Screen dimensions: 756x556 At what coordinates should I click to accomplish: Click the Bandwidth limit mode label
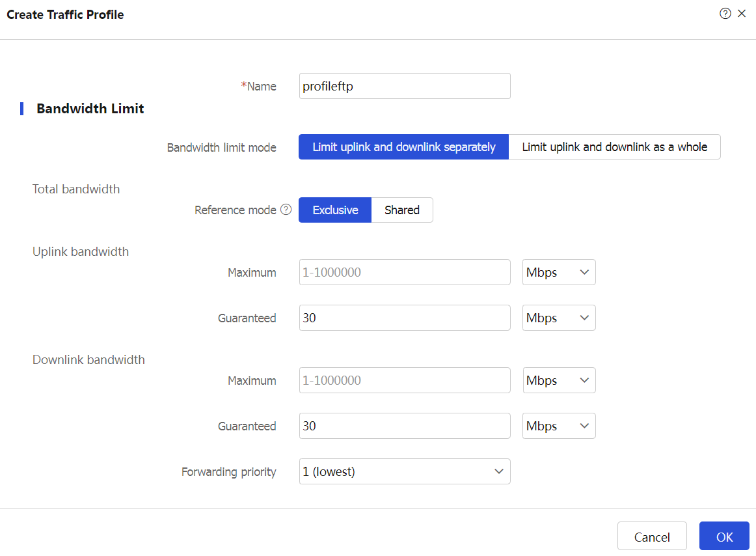click(x=221, y=148)
